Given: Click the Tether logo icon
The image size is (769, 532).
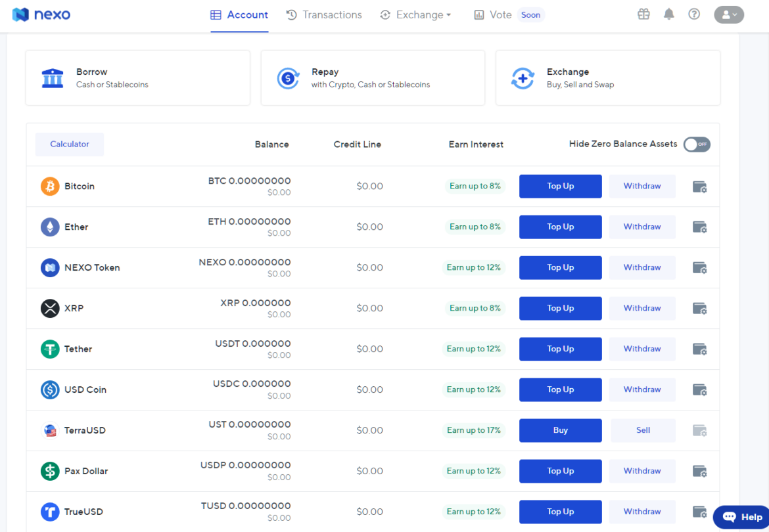Looking at the screenshot, I should coord(50,349).
